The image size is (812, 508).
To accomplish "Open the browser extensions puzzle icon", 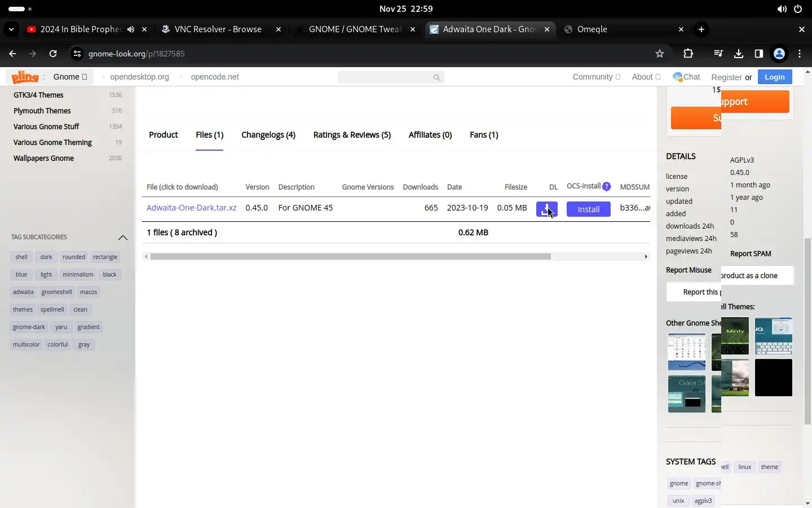I will click(688, 54).
